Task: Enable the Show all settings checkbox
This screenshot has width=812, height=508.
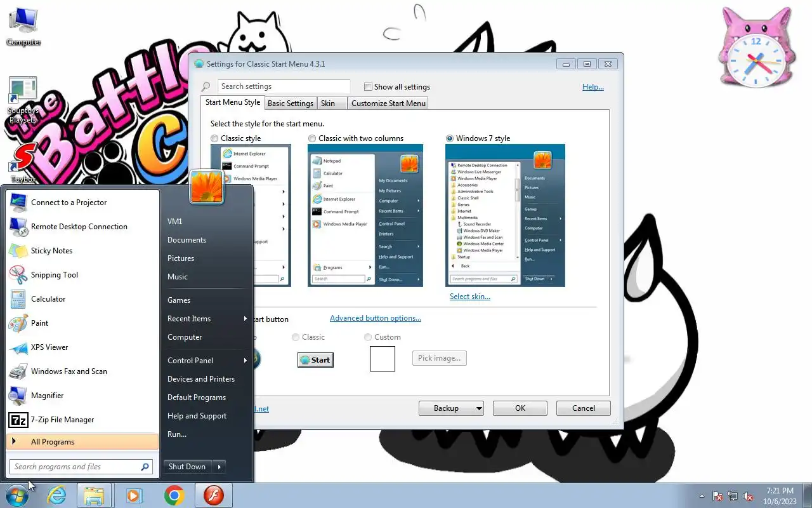Action: click(368, 87)
